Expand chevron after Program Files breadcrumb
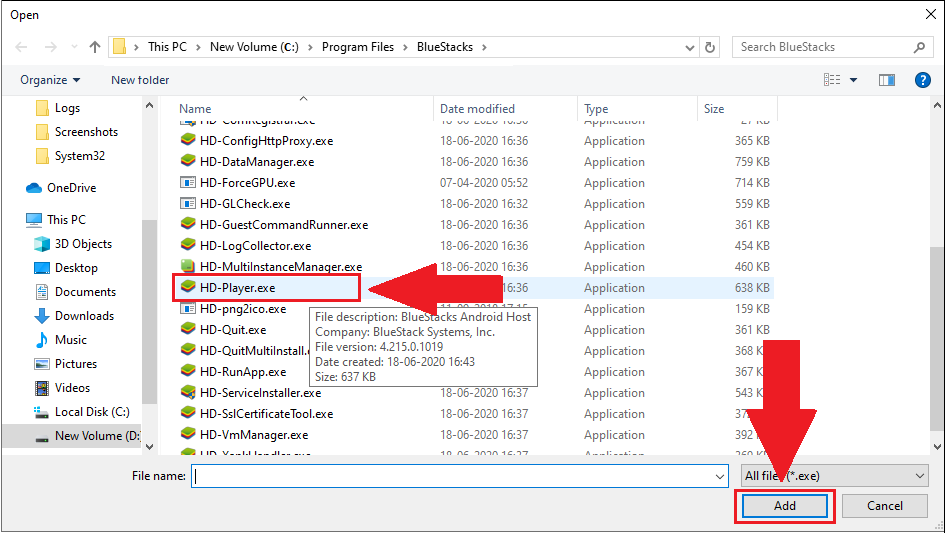Viewport: 945px width, 533px height. tap(405, 47)
